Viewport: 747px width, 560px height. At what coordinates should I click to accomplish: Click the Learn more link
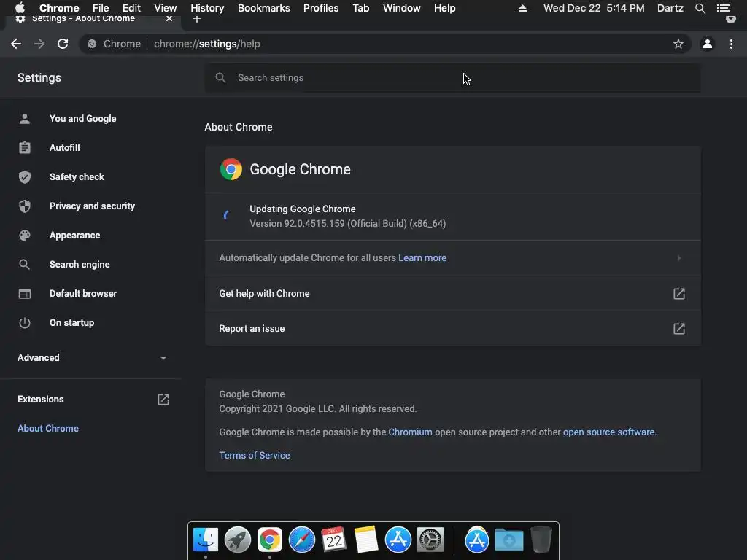422,257
